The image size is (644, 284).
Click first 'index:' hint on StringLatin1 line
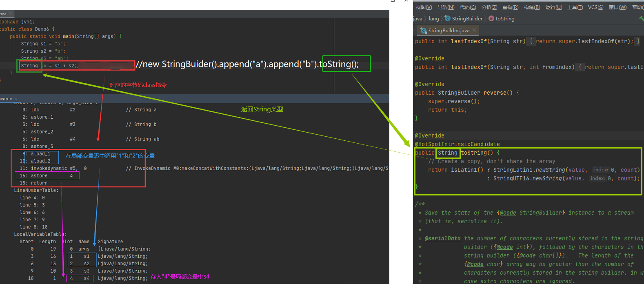tap(601, 170)
